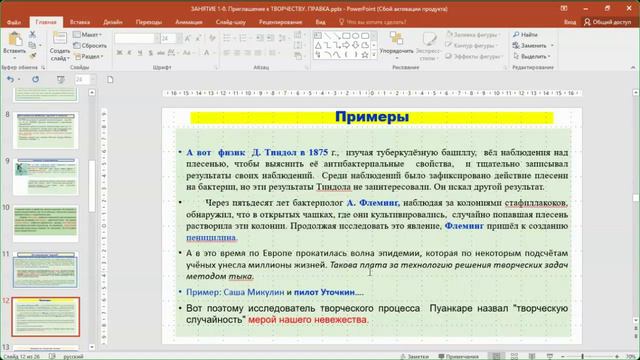Toggle underline Ч formatting
The image size is (640, 360).
[140, 53]
